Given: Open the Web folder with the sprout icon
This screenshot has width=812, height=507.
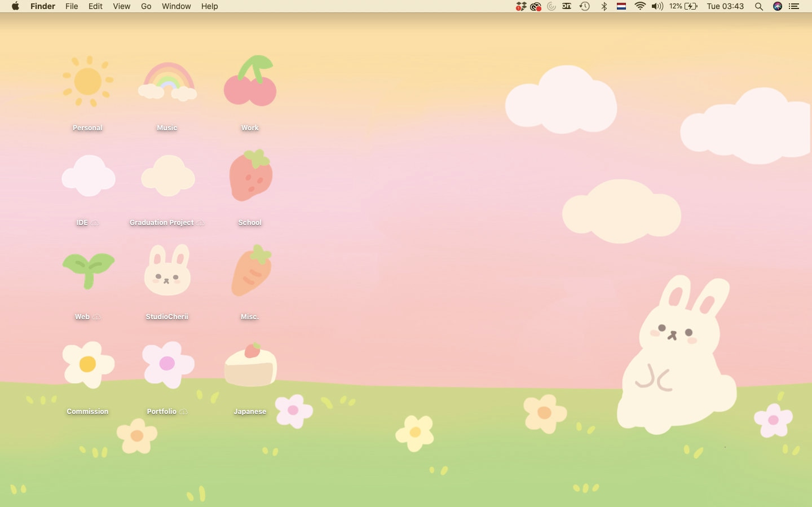Looking at the screenshot, I should click(x=87, y=271).
